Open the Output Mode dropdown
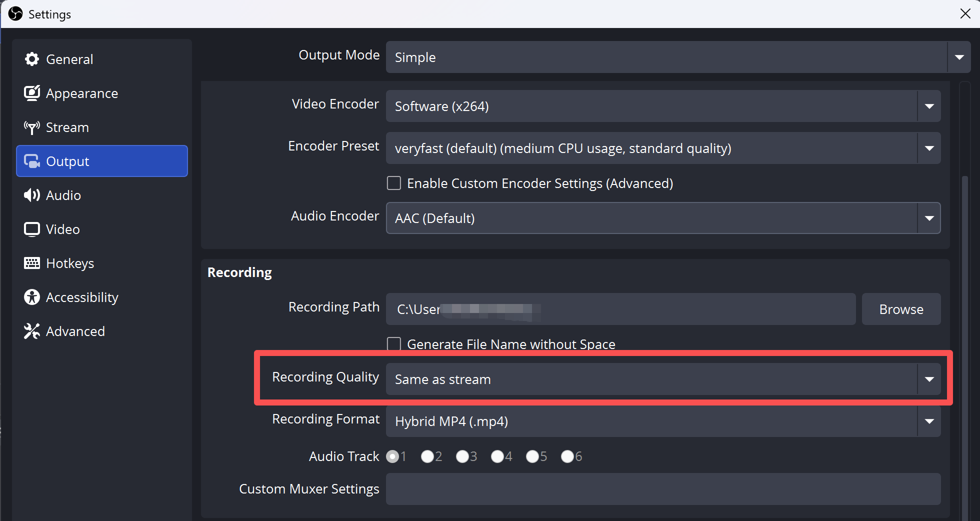This screenshot has height=521, width=980. point(678,57)
